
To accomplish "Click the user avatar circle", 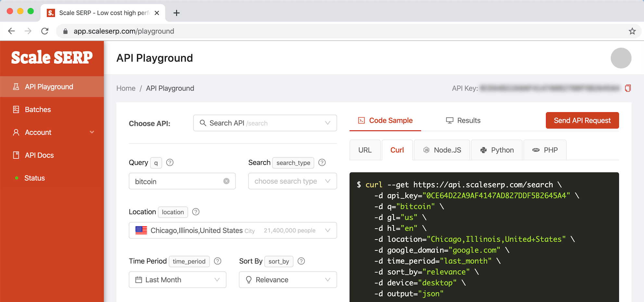I will pos(621,58).
